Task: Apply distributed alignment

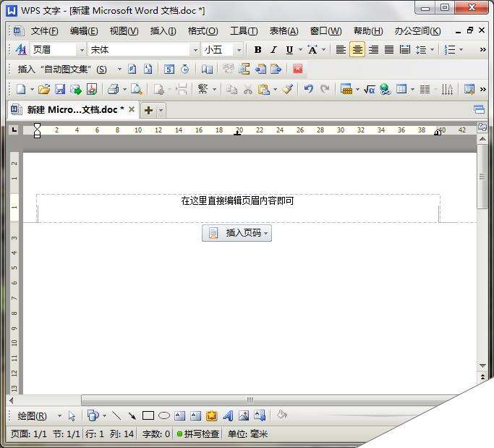Action: click(405, 50)
